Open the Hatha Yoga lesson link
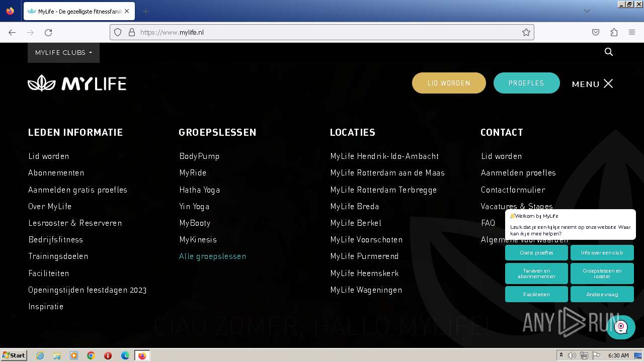The image size is (644, 362). click(200, 190)
